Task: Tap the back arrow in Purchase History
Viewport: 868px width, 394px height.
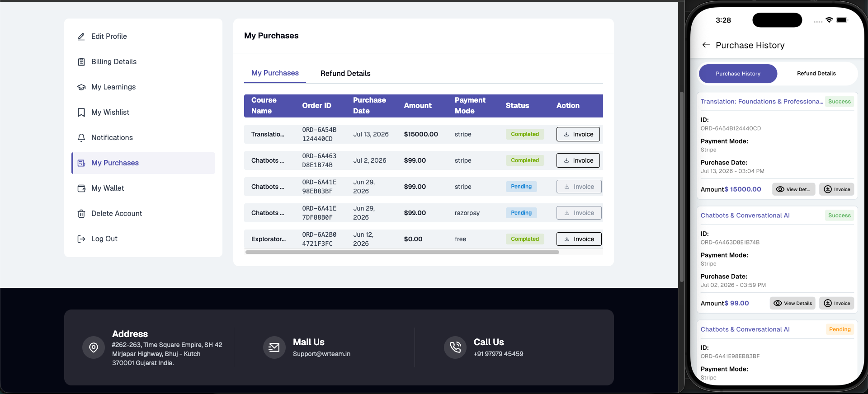Action: point(706,45)
